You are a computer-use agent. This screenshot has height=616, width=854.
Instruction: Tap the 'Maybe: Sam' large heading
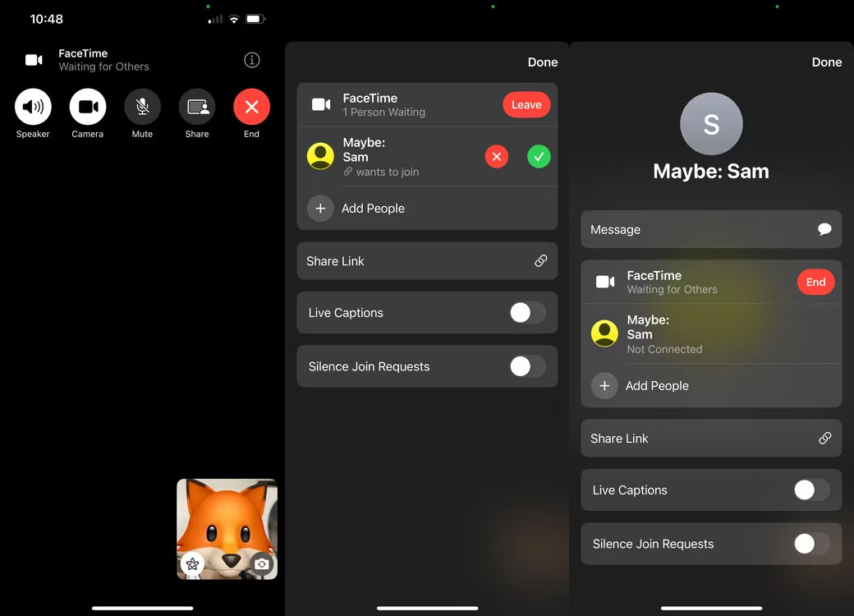click(711, 172)
